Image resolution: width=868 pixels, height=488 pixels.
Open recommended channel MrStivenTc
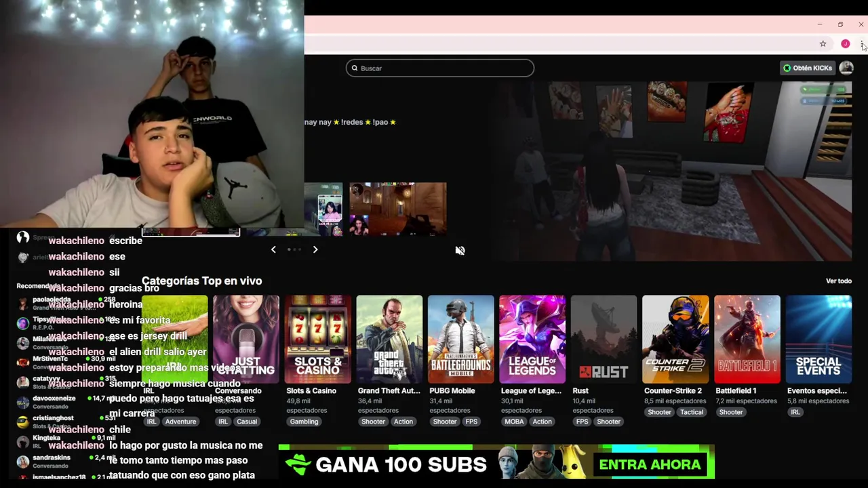click(66, 363)
